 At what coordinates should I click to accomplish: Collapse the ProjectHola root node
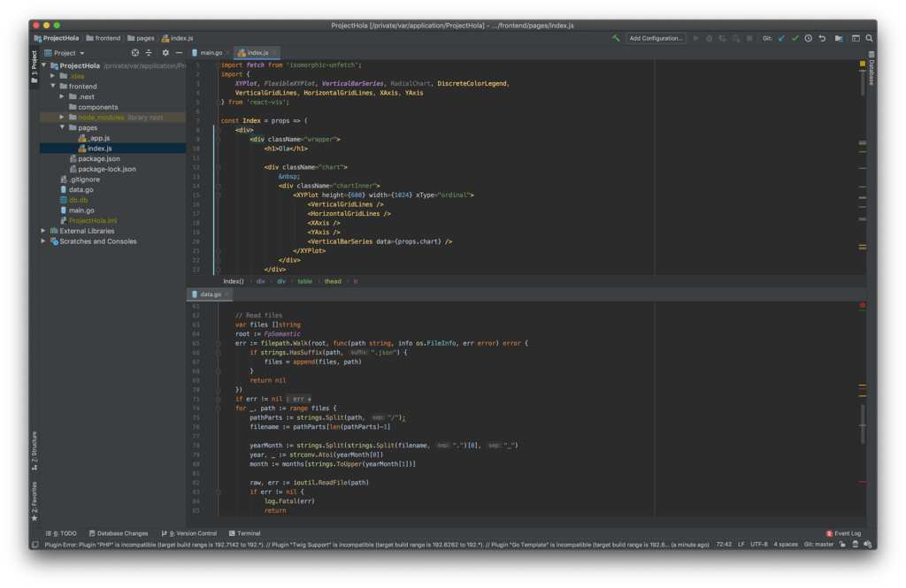tap(44, 65)
